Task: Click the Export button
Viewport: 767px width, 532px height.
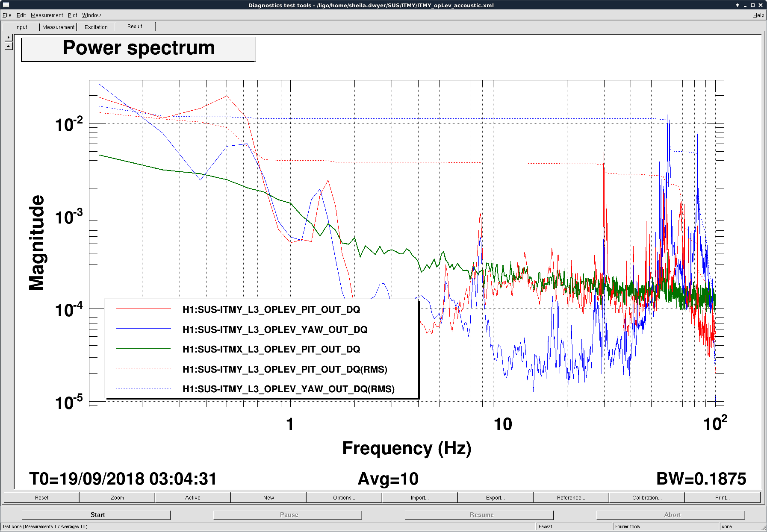Action: pyautogui.click(x=496, y=497)
